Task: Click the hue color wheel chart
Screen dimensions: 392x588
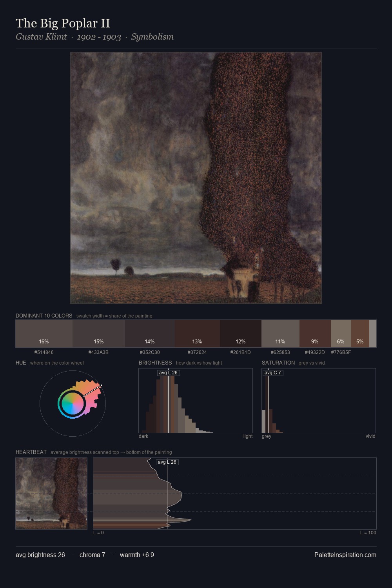Action: pyautogui.click(x=73, y=403)
